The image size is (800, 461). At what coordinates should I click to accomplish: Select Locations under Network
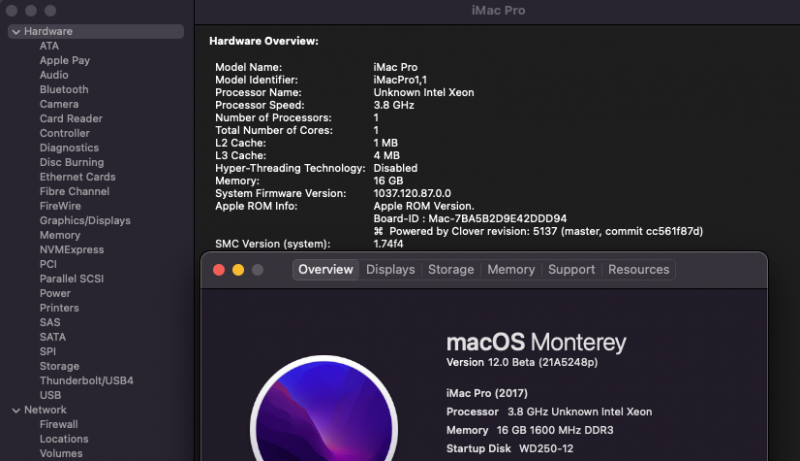tap(64, 439)
